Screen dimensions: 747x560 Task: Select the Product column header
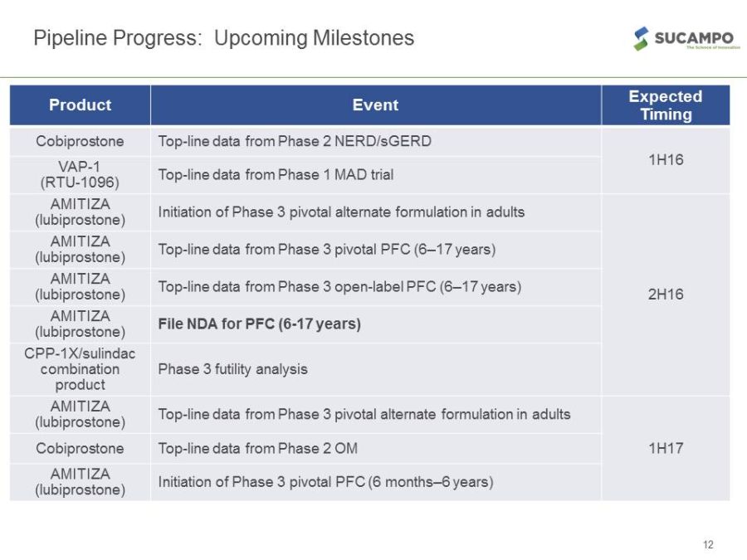click(80, 105)
